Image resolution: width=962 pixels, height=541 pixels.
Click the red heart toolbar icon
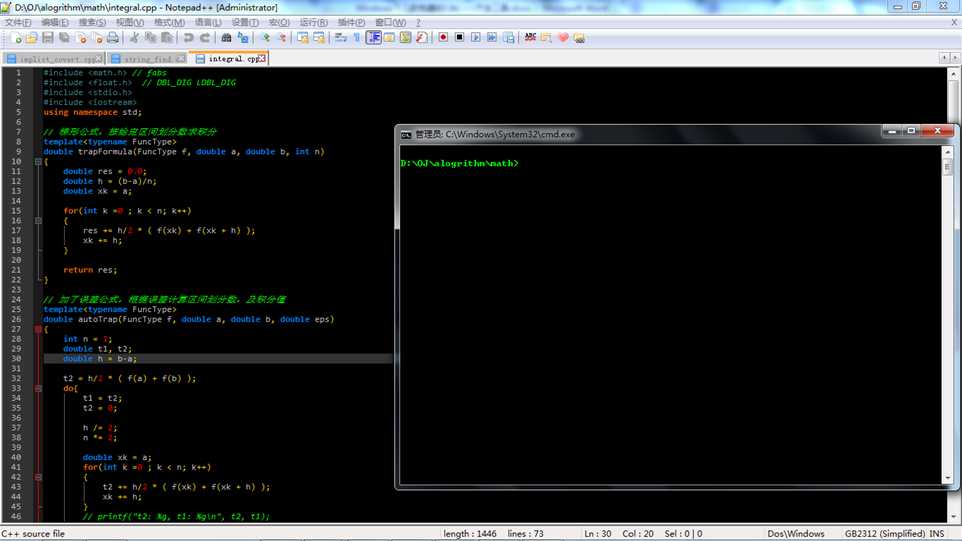coord(563,38)
